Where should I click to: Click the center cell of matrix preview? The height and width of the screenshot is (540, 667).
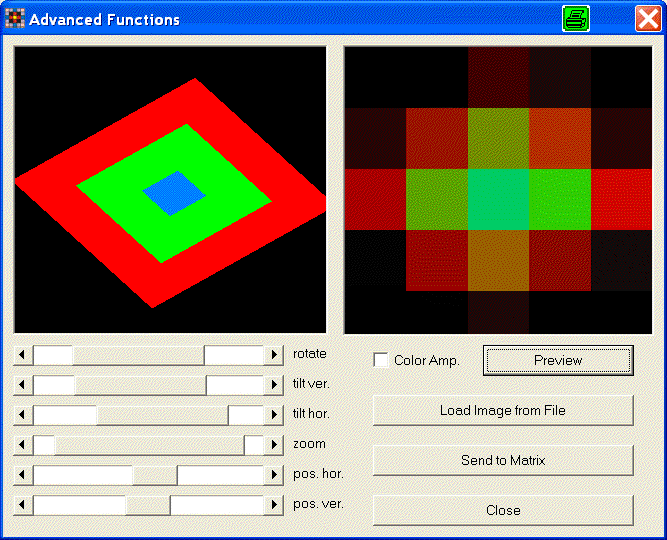pos(498,199)
